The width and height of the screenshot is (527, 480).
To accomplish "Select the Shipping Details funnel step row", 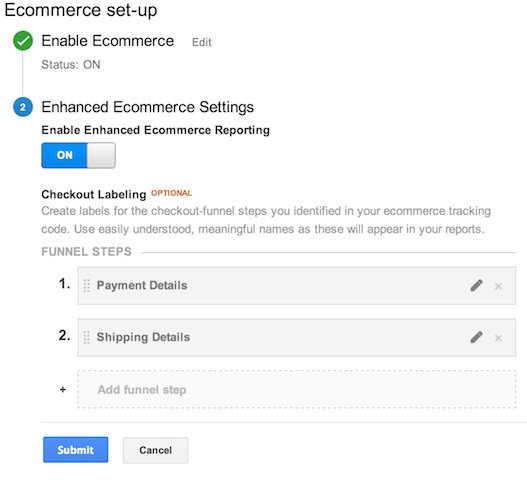I will tap(297, 337).
